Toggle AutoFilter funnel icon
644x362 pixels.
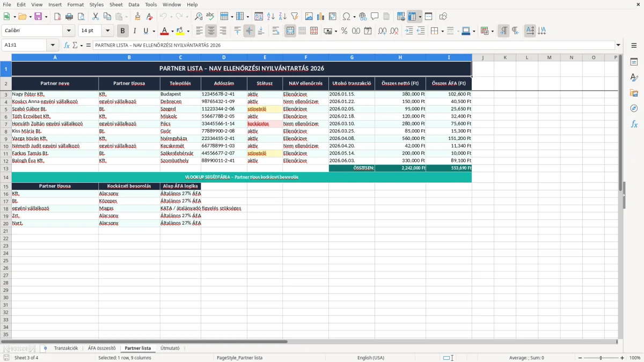click(294, 17)
